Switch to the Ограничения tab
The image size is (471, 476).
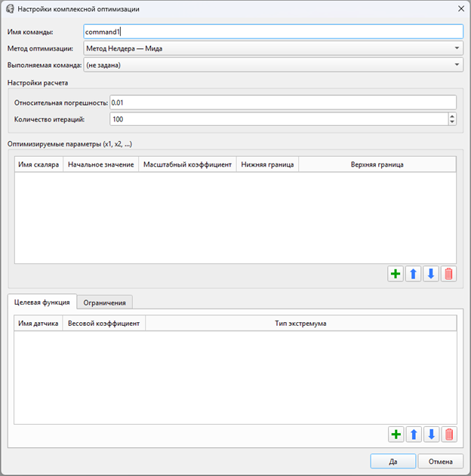106,302
